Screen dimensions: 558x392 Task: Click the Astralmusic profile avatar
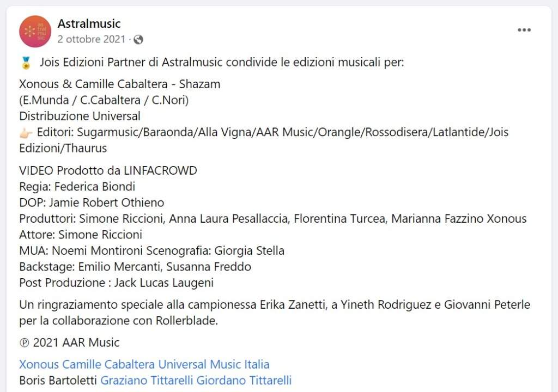[x=35, y=32]
